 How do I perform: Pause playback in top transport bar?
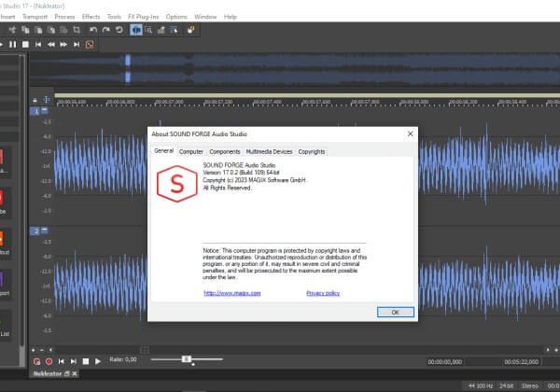12,45
